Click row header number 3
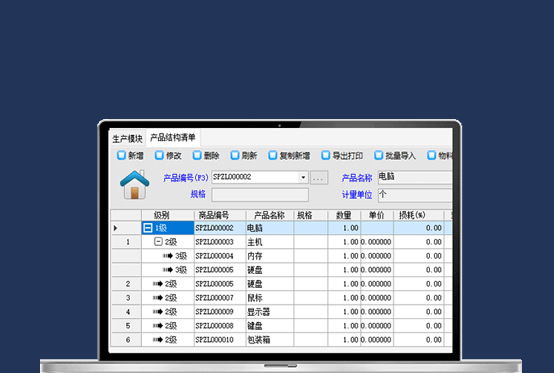The height and width of the screenshot is (373, 554). click(x=126, y=298)
